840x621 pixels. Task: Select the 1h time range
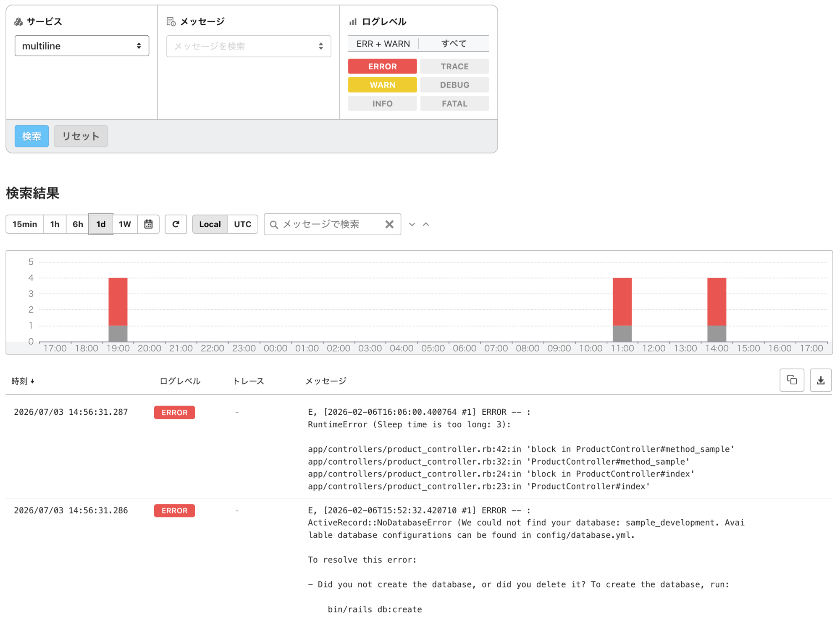(55, 224)
